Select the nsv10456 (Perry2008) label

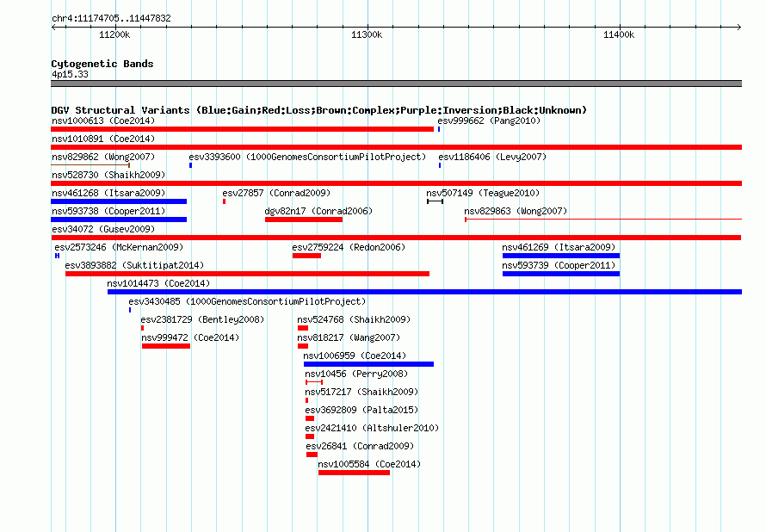356,374
